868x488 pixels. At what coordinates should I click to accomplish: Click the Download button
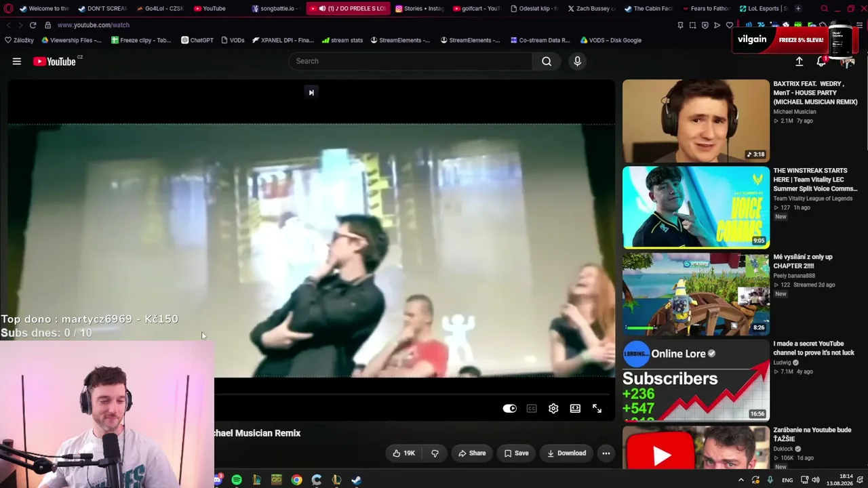(567, 453)
